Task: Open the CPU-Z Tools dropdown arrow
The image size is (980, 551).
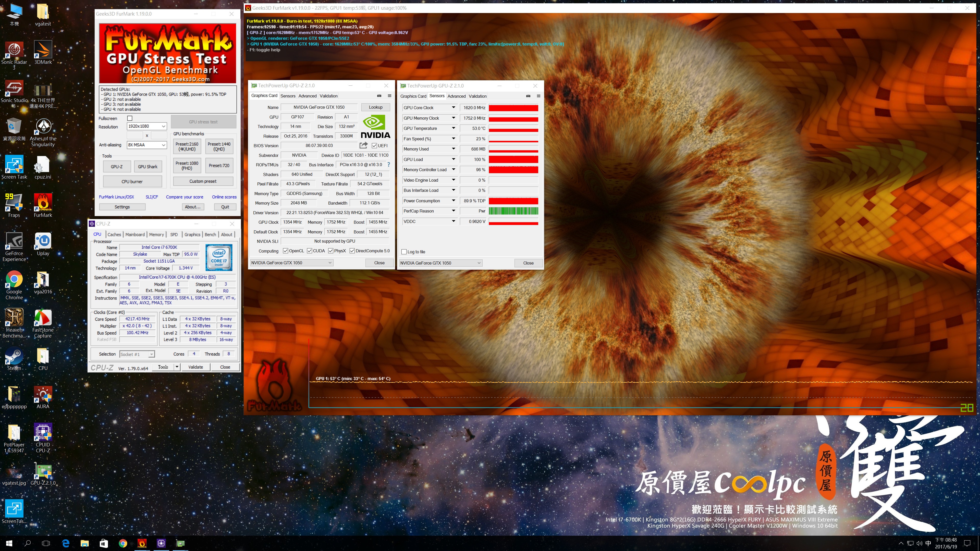Action: click(177, 367)
